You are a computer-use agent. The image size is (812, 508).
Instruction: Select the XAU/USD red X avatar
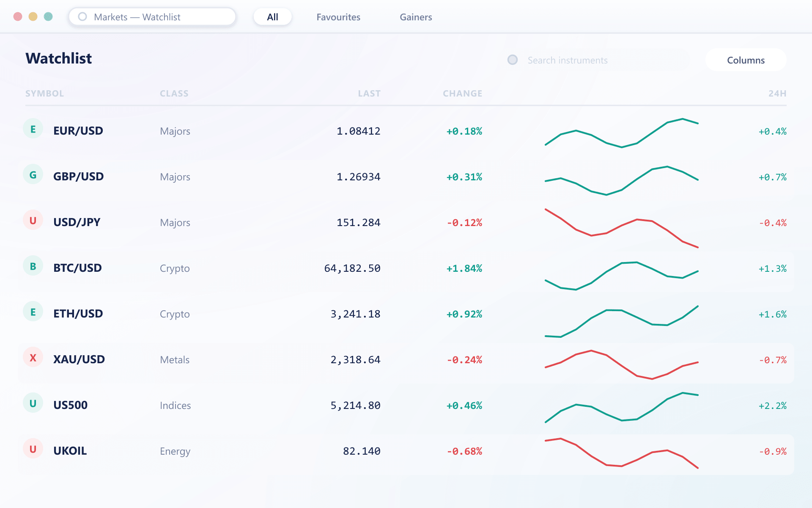click(x=33, y=357)
